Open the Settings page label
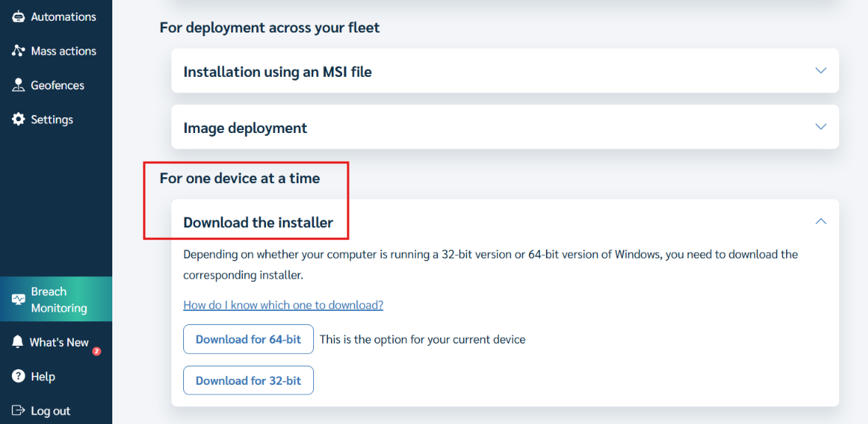868x424 pixels. click(x=52, y=120)
